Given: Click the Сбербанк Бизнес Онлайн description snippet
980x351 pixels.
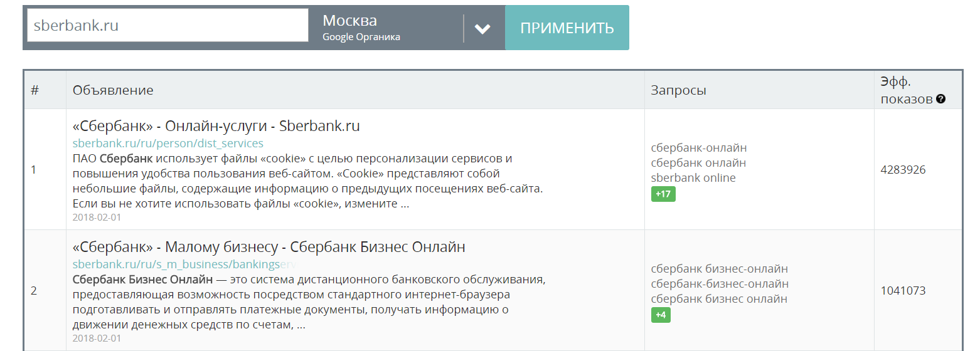Looking at the screenshot, I should [x=309, y=302].
